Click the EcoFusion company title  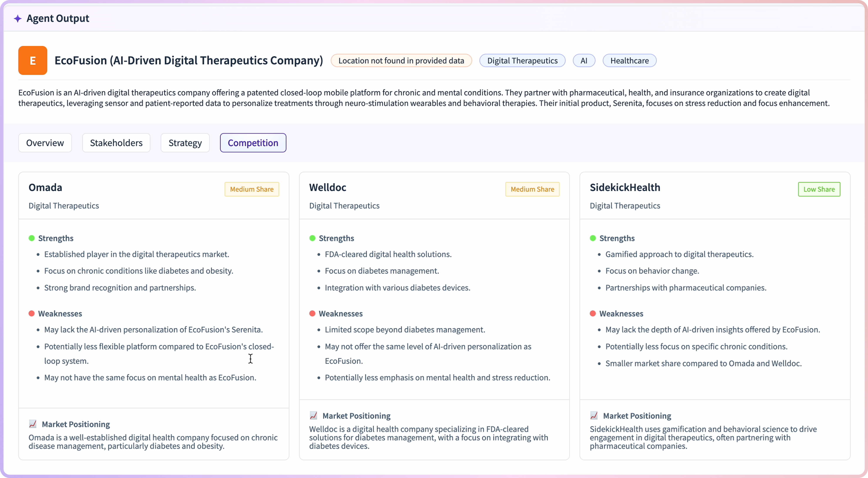coord(189,60)
